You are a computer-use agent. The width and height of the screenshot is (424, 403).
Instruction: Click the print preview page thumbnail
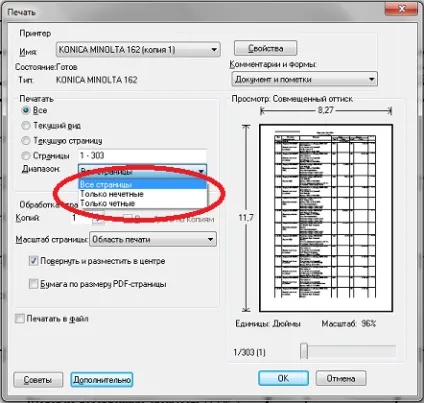(326, 218)
